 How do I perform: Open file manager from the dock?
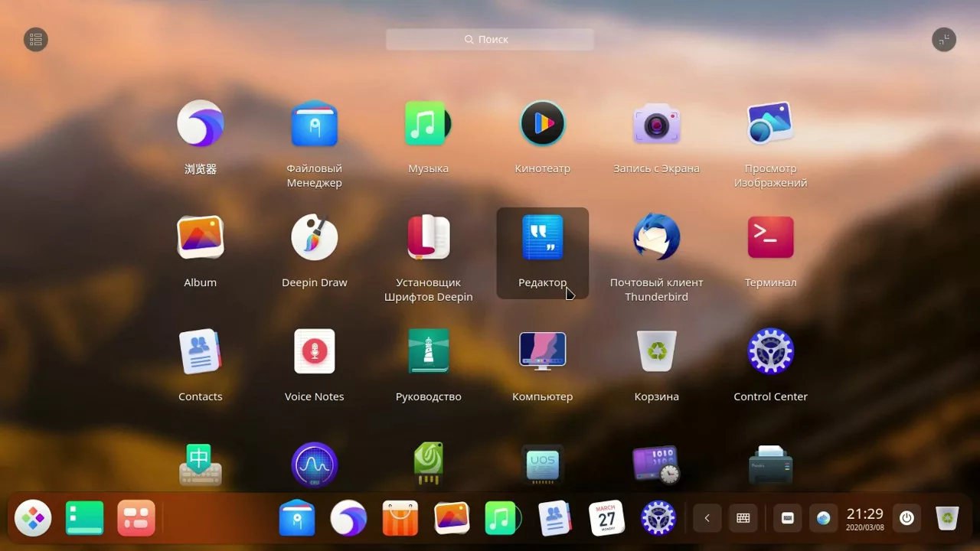click(297, 518)
